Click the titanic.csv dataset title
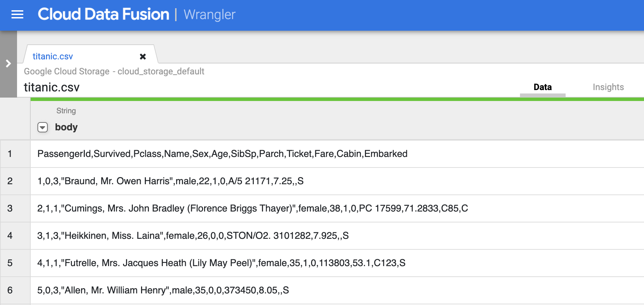The width and height of the screenshot is (644, 305). point(52,87)
